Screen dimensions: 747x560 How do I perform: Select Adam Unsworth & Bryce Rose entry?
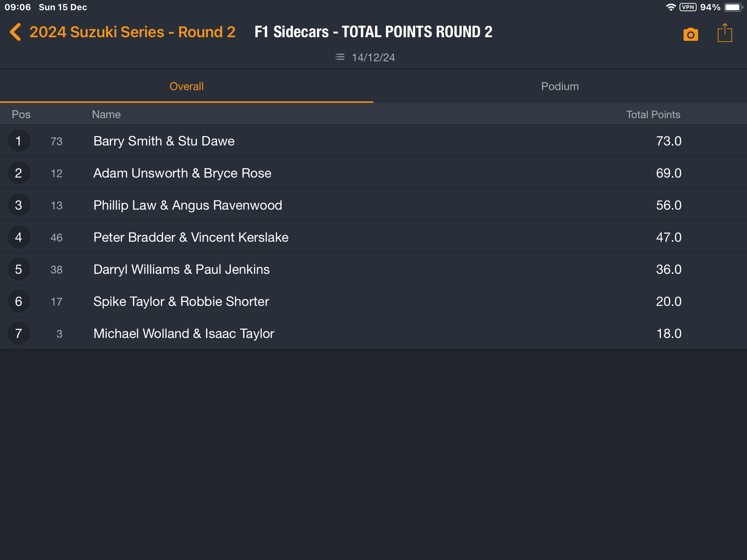[x=373, y=173]
